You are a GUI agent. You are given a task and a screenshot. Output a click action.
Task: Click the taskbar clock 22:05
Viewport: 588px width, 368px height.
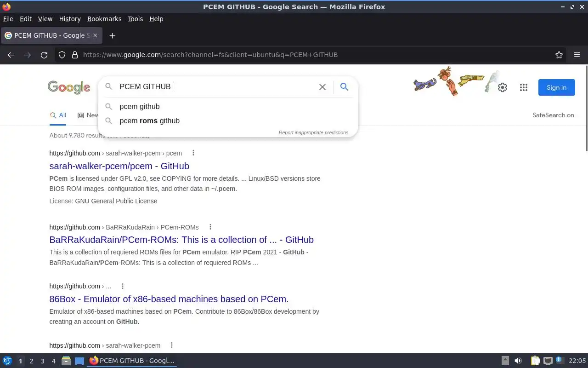tap(577, 361)
